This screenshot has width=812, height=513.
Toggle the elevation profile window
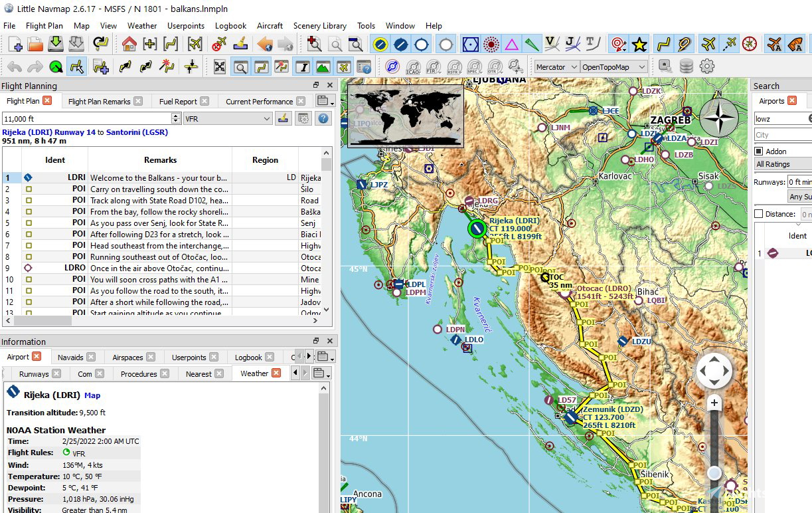[x=323, y=66]
